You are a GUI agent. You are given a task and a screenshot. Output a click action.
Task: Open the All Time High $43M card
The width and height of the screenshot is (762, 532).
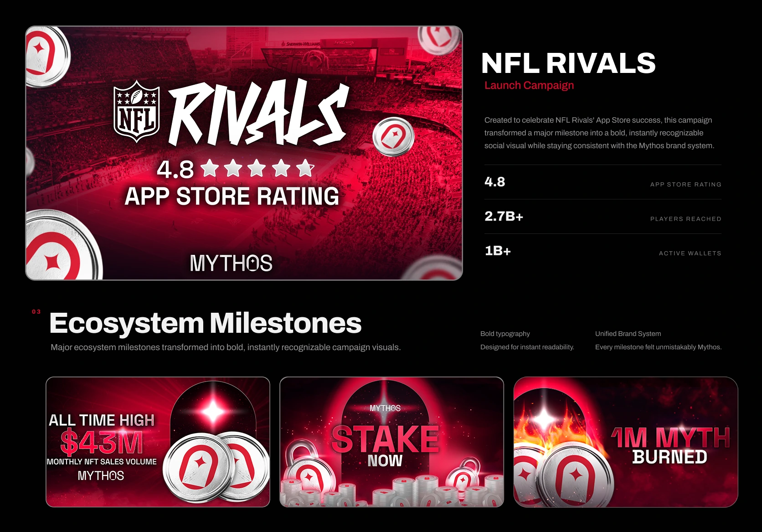158,442
